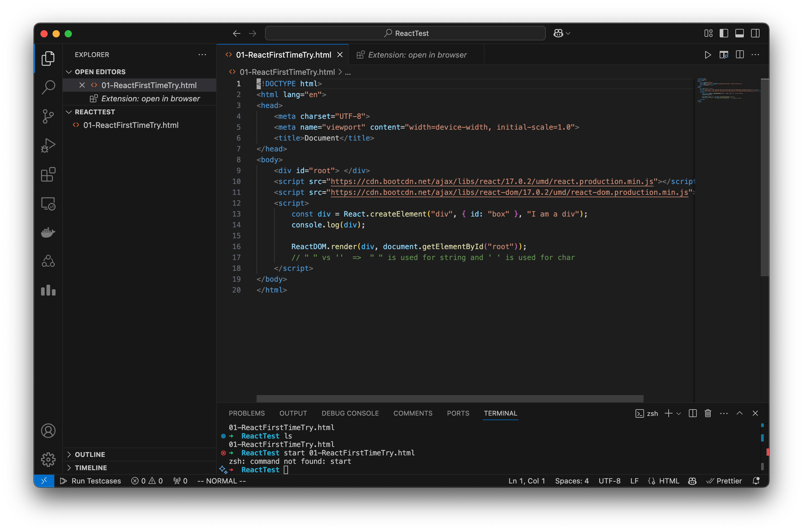Open the Extensions view

tap(48, 174)
